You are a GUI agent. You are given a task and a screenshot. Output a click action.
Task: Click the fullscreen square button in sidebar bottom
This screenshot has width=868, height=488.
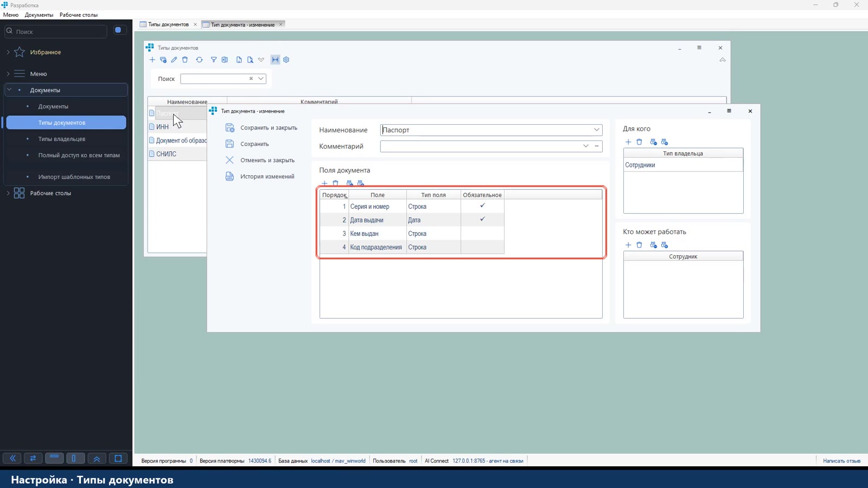click(118, 458)
